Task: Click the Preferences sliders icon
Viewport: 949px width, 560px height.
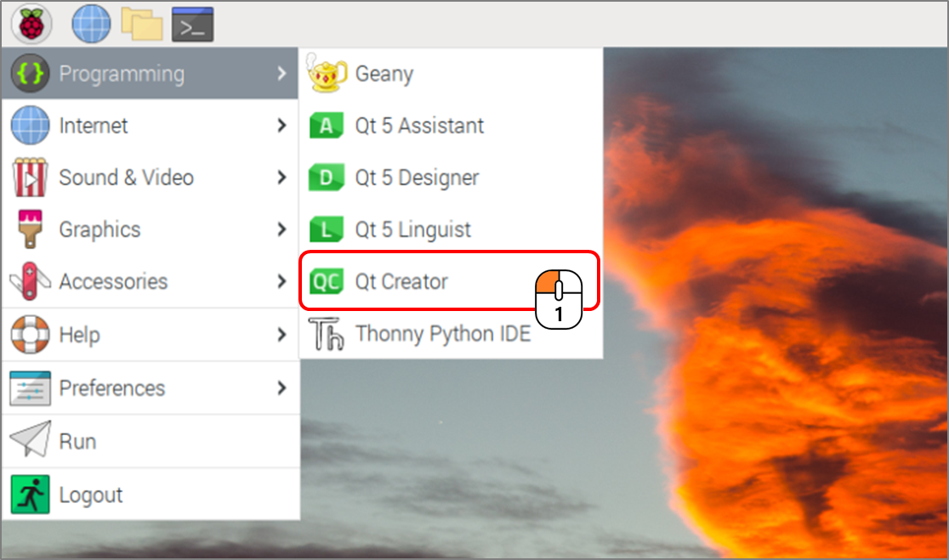Action: click(30, 387)
